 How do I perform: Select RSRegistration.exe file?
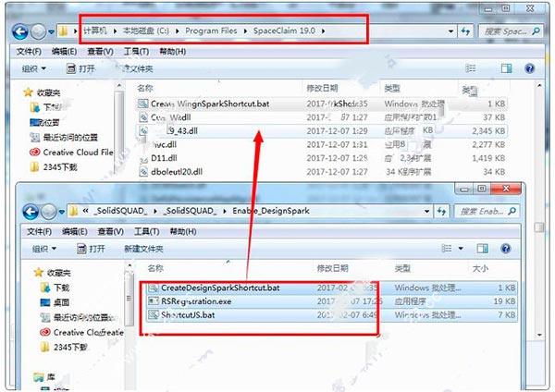click(x=331, y=301)
